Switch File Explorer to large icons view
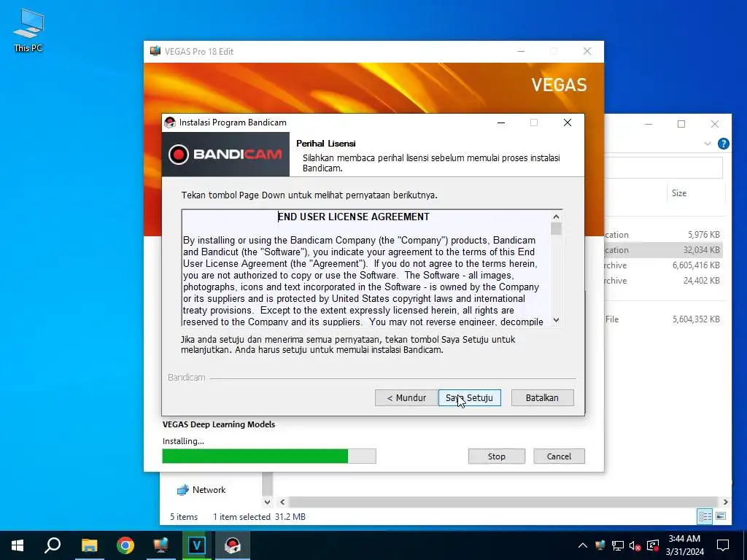 (721, 517)
